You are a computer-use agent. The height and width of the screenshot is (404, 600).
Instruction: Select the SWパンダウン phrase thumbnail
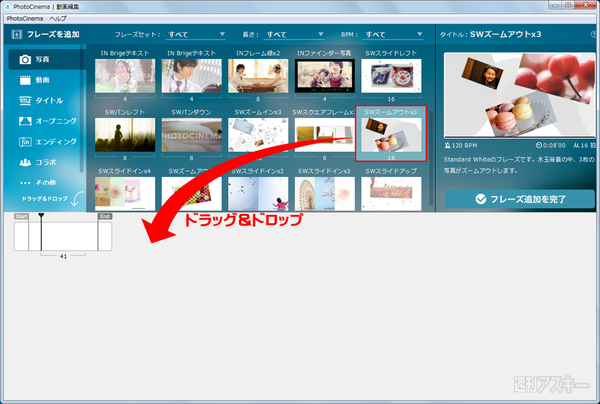point(192,135)
